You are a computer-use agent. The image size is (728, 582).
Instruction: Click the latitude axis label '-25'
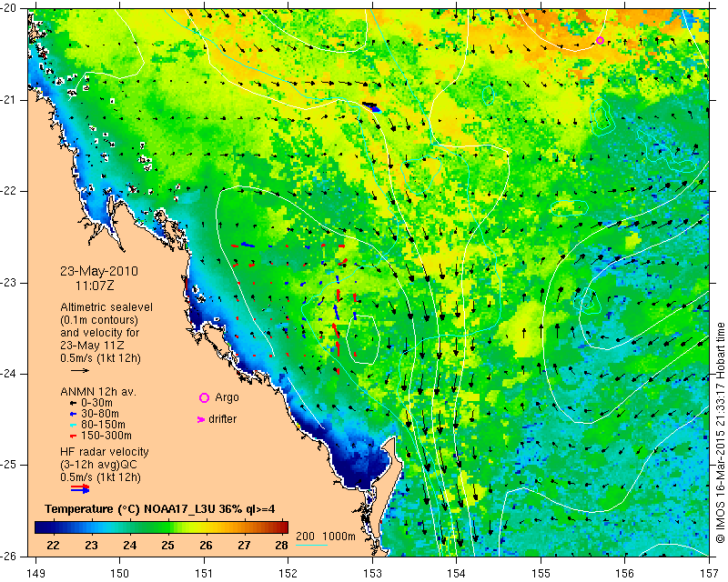point(8,465)
